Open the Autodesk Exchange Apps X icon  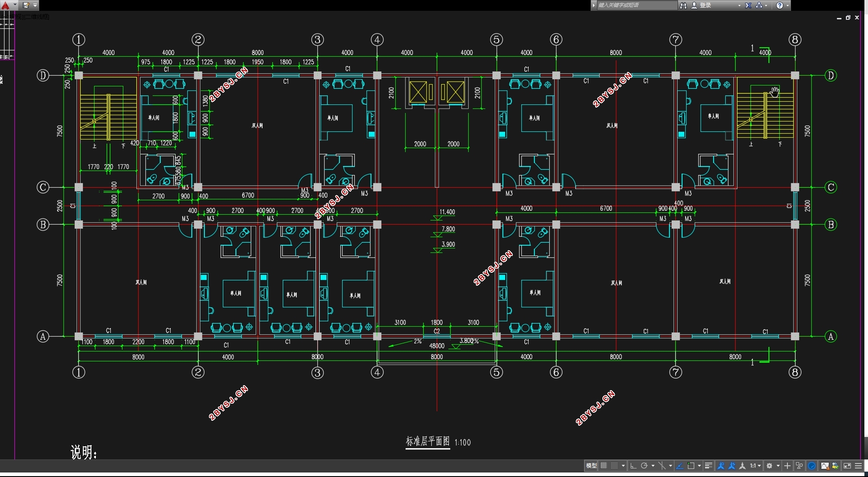(748, 5)
